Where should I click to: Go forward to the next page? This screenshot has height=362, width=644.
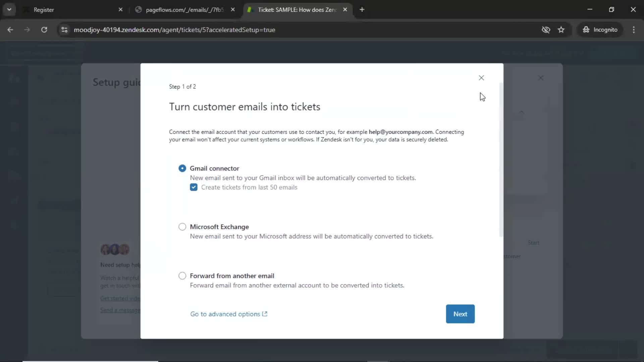27,30
